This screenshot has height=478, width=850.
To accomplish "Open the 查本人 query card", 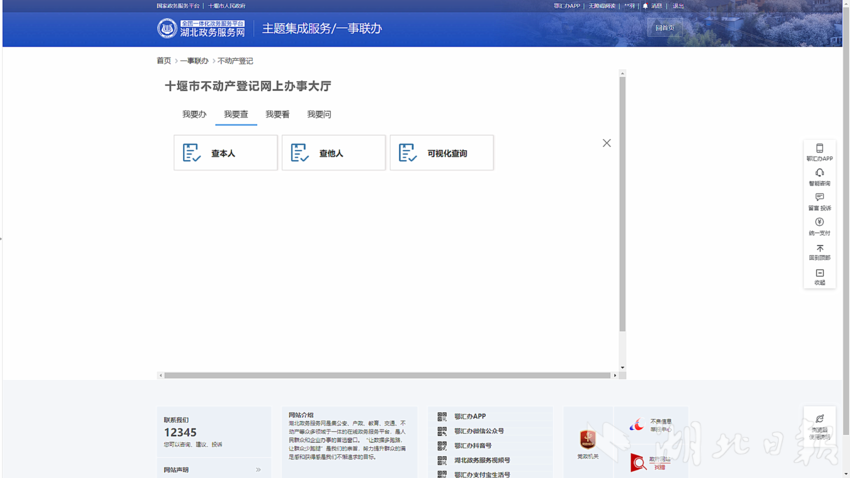I will (225, 153).
